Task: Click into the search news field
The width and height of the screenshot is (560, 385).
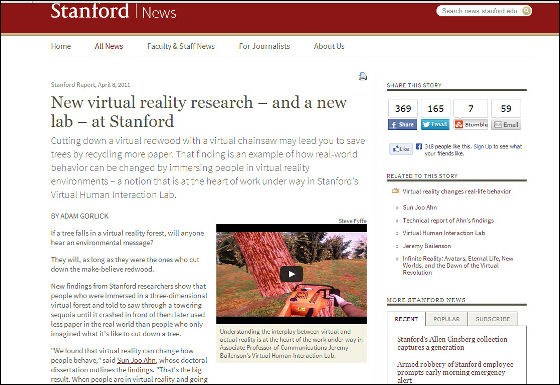Action: click(x=479, y=11)
